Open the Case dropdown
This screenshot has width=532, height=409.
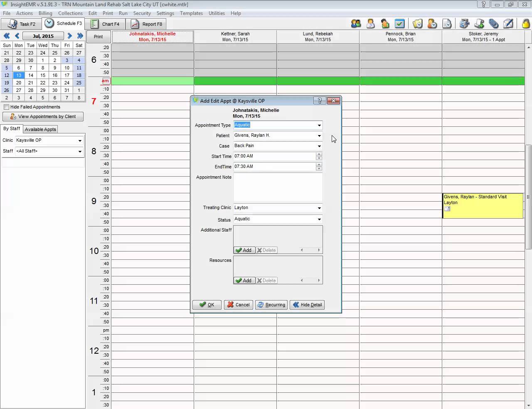click(319, 146)
